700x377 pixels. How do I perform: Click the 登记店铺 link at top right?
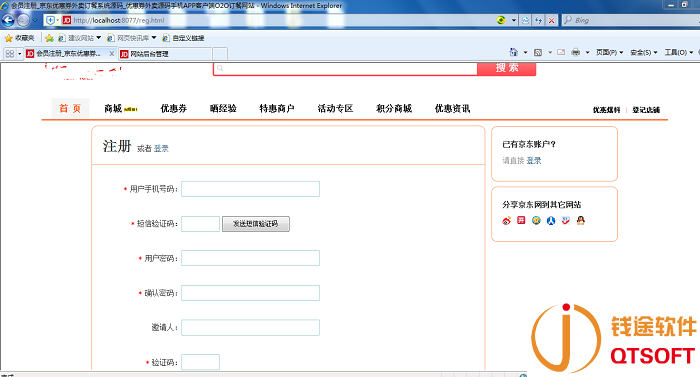click(646, 110)
